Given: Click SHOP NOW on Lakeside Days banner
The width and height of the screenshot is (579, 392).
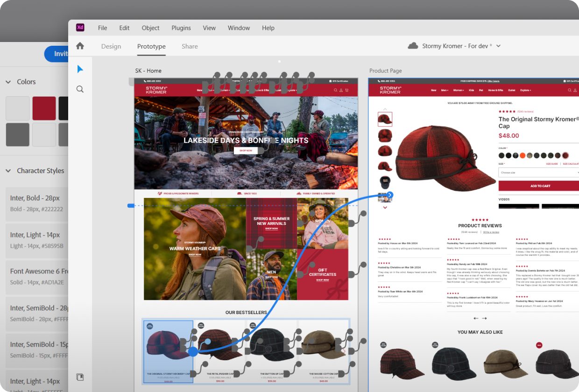Looking at the screenshot, I should tap(246, 151).
